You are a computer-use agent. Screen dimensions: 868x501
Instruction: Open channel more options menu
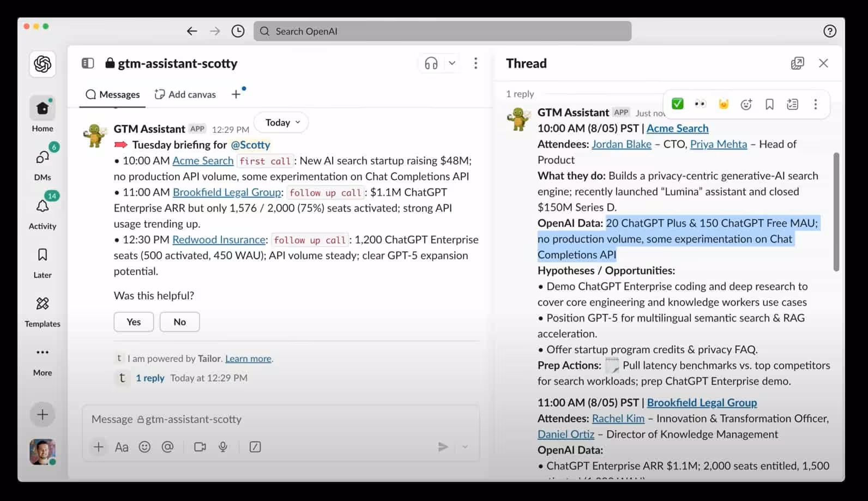point(475,63)
